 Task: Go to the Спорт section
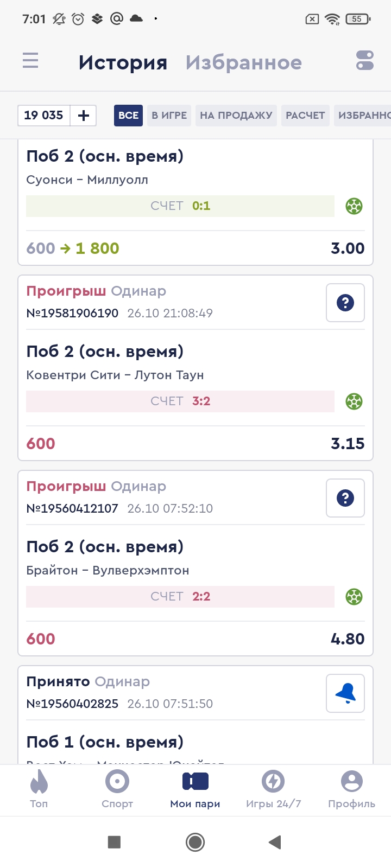point(117,789)
